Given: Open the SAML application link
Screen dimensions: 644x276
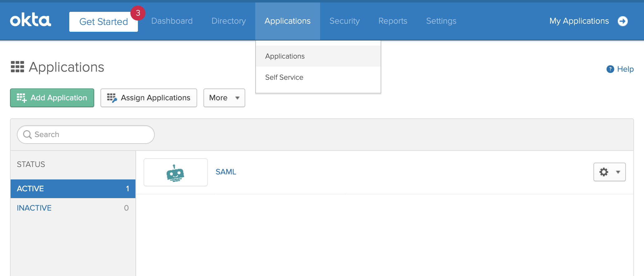Looking at the screenshot, I should tap(226, 172).
